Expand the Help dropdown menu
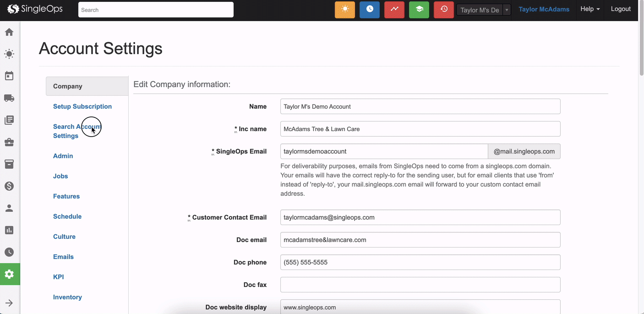644x314 pixels. (590, 9)
